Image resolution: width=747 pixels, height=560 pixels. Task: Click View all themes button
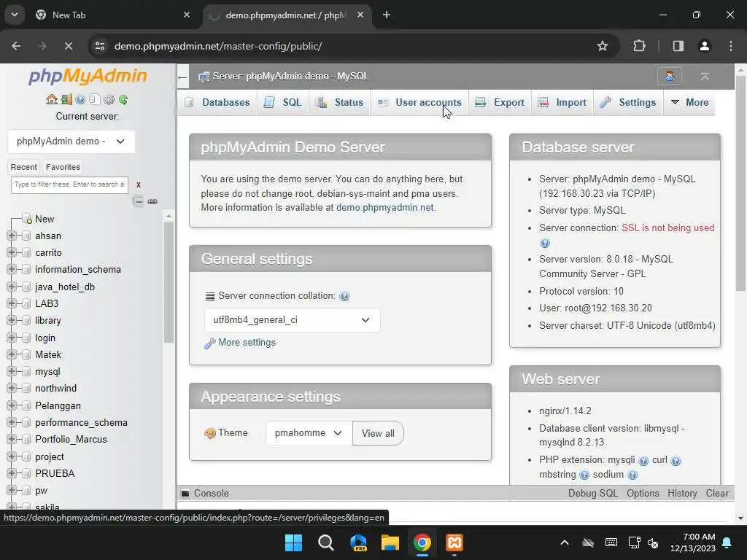[379, 433]
